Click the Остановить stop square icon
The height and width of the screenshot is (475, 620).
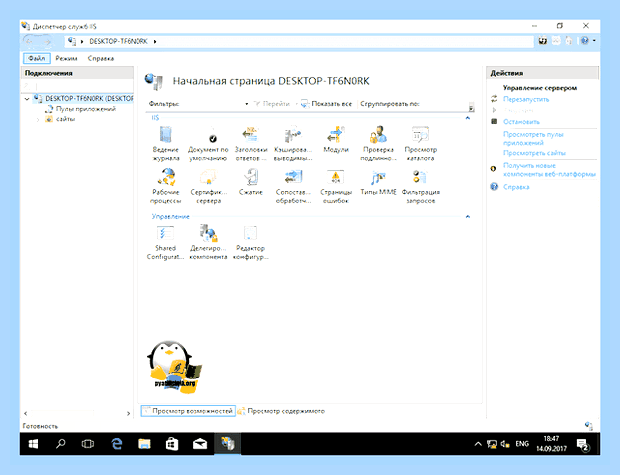494,121
